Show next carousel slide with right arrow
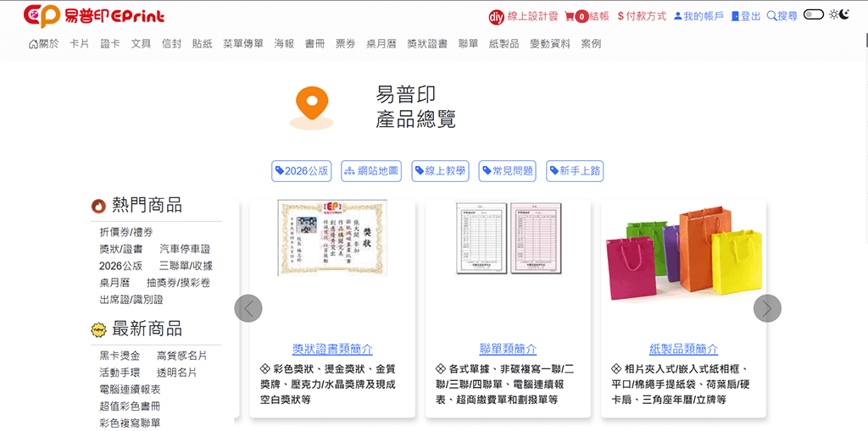 (767, 308)
